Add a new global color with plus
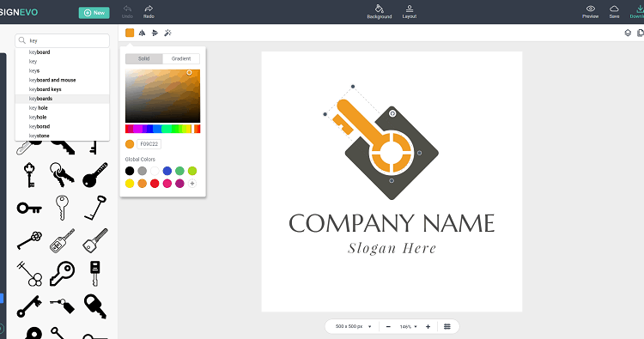This screenshot has height=339, width=644. [192, 184]
